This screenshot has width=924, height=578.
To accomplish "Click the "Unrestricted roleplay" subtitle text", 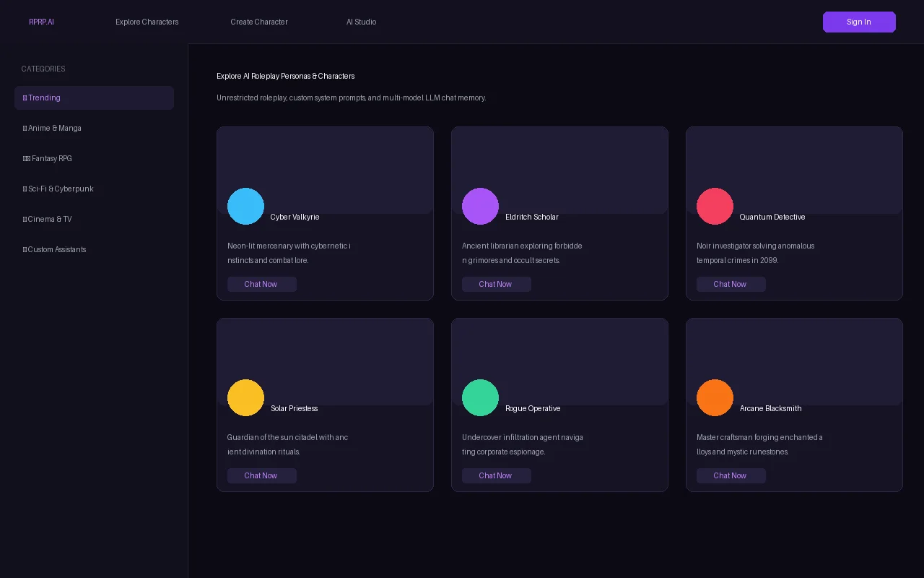I will [351, 98].
